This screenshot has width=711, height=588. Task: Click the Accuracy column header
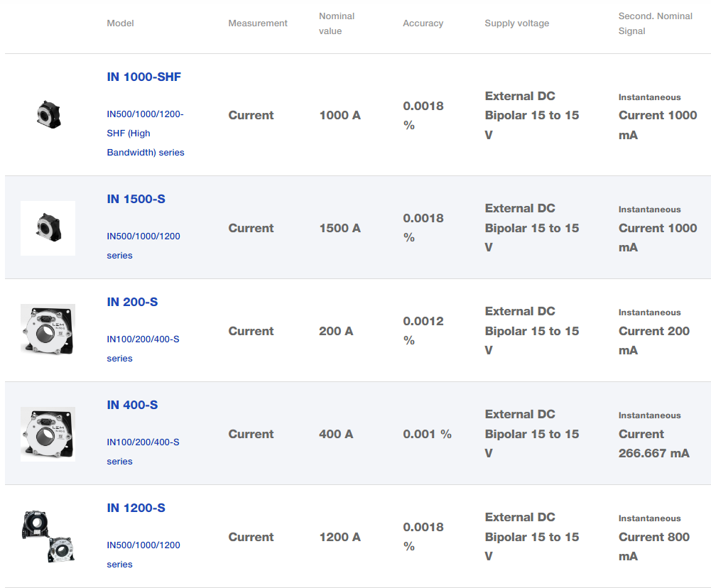[x=423, y=23]
